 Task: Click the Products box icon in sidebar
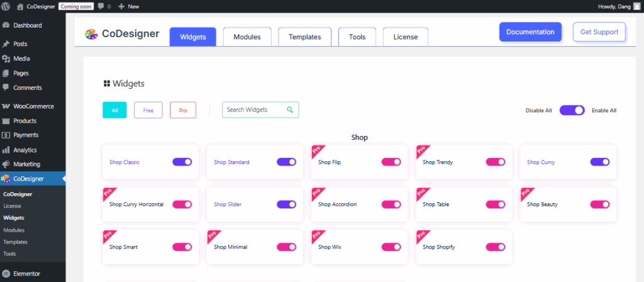[x=6, y=121]
